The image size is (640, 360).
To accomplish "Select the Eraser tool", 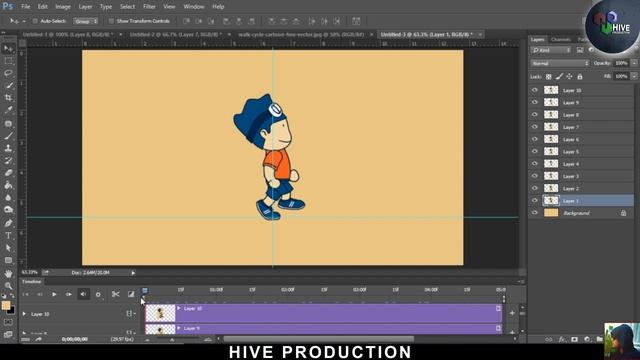I will (x=8, y=173).
